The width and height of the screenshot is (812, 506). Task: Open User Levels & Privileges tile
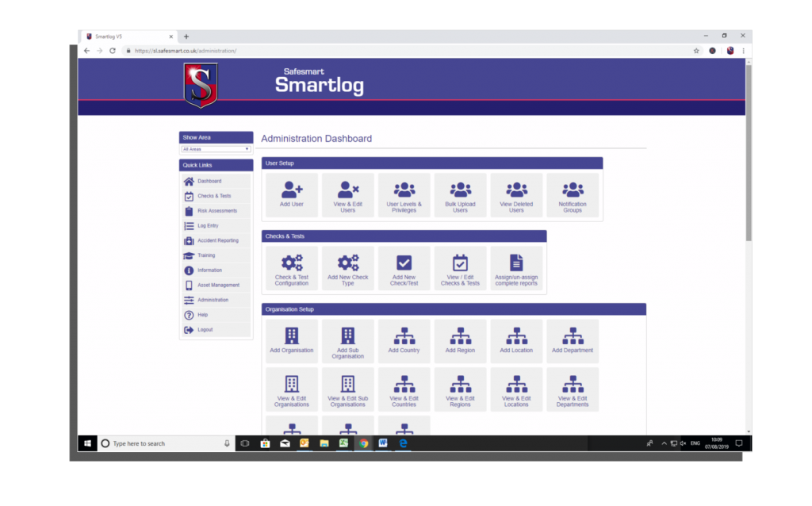[x=404, y=195]
